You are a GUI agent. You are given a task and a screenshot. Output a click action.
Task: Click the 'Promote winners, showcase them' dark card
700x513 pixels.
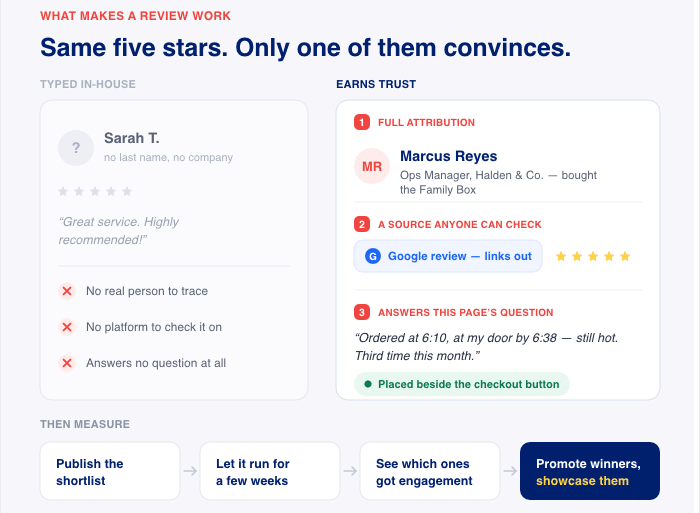point(590,471)
